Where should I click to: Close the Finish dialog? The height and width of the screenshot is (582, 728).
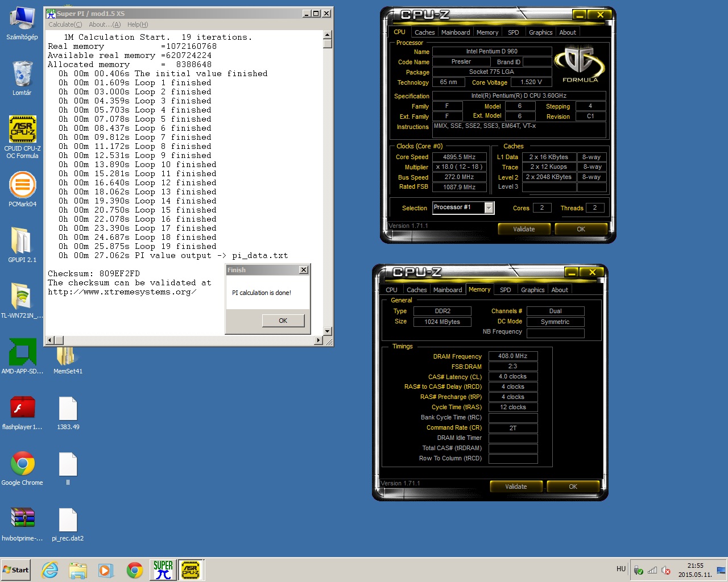click(304, 269)
